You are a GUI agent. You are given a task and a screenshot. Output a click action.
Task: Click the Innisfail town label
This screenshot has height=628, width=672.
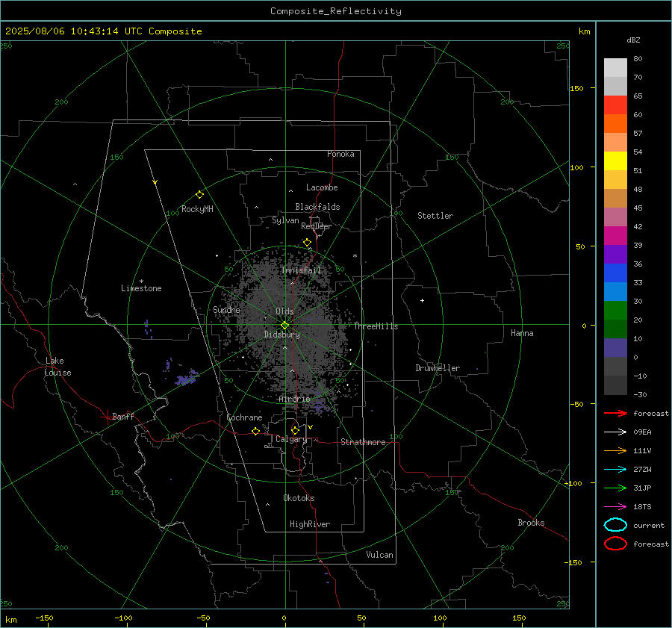click(301, 270)
